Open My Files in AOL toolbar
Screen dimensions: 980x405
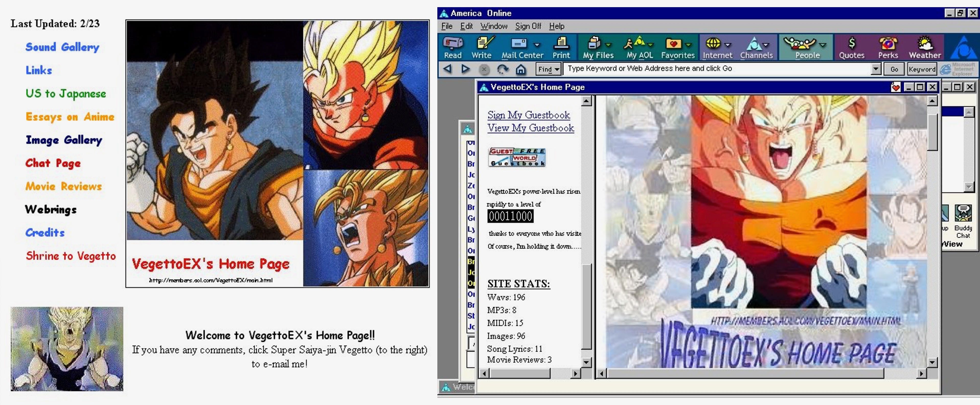[x=598, y=48]
